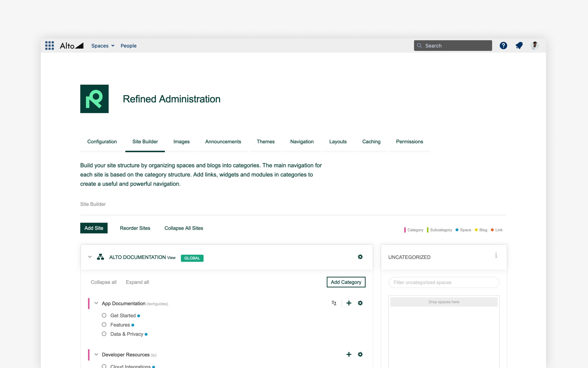Select the App Documentation category label
This screenshot has width=588, height=368.
pyautogui.click(x=124, y=304)
